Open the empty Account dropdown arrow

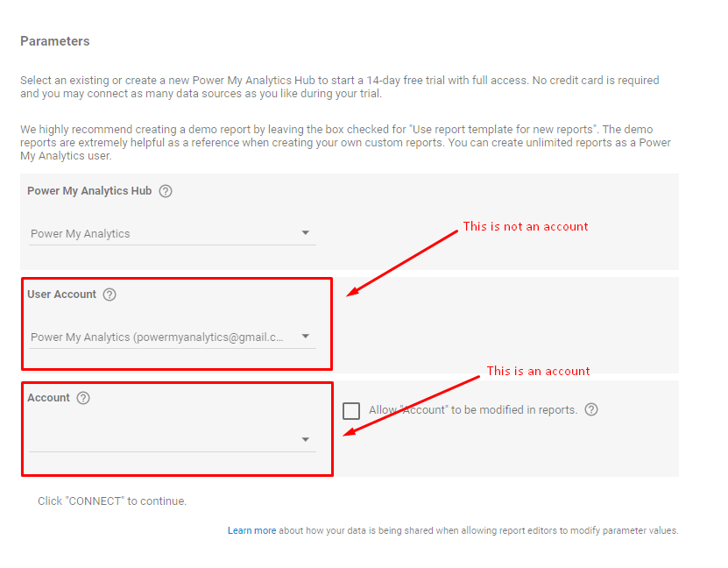(305, 439)
